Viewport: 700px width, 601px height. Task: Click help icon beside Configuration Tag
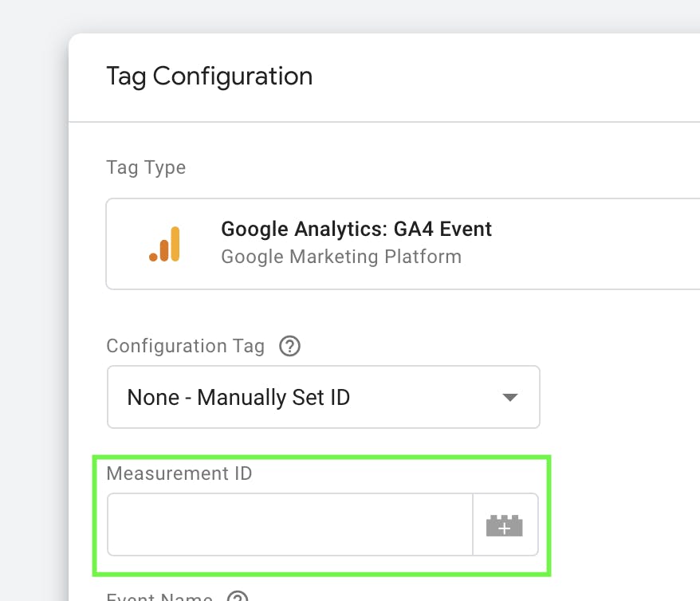[x=289, y=346]
